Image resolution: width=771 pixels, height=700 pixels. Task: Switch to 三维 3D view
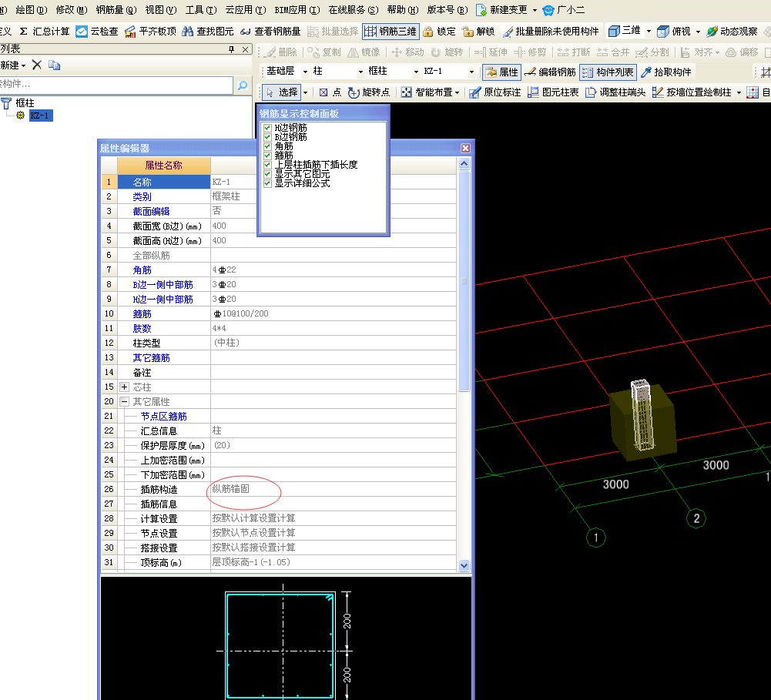pyautogui.click(x=625, y=31)
